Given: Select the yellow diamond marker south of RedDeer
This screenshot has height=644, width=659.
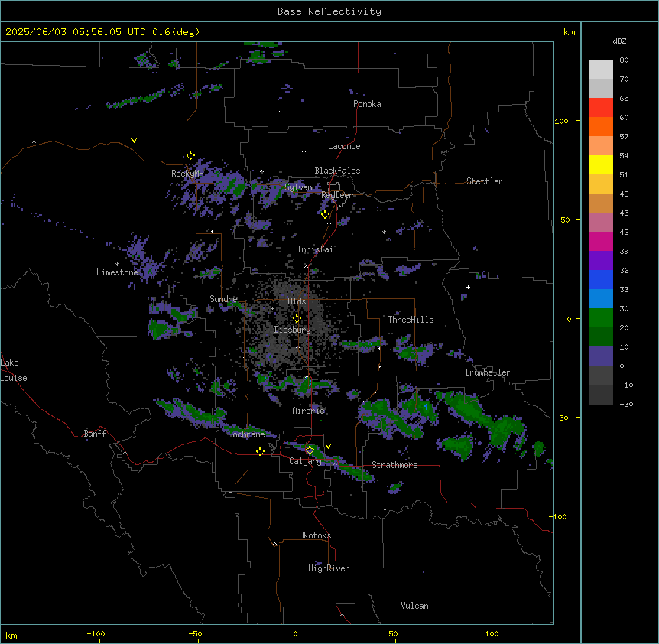Looking at the screenshot, I should pos(325,215).
